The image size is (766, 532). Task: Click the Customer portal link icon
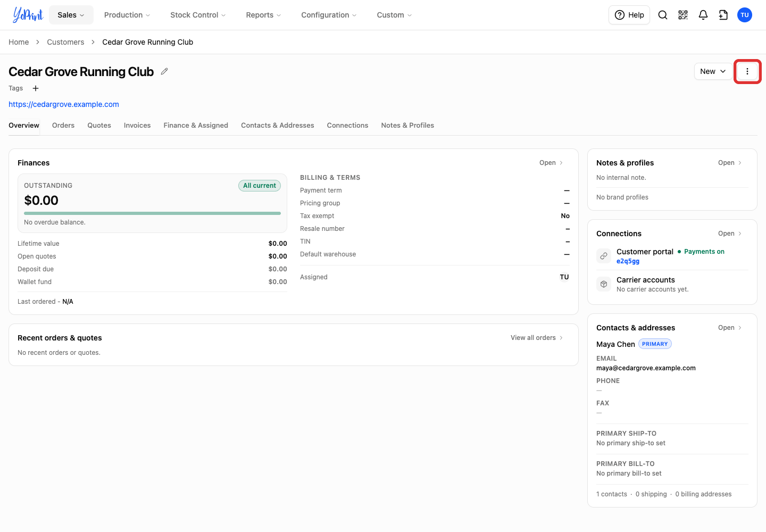[604, 256]
